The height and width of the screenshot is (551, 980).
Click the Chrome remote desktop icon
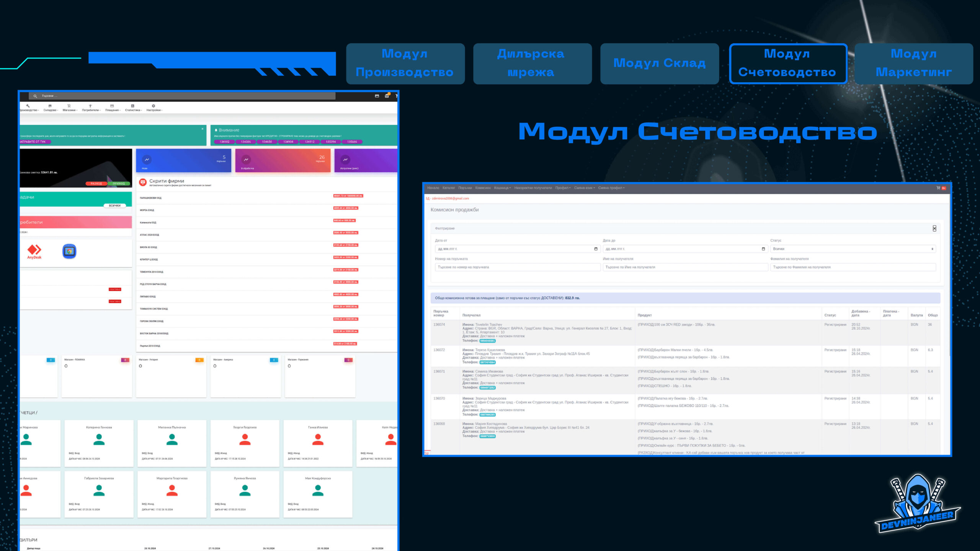tap(69, 251)
